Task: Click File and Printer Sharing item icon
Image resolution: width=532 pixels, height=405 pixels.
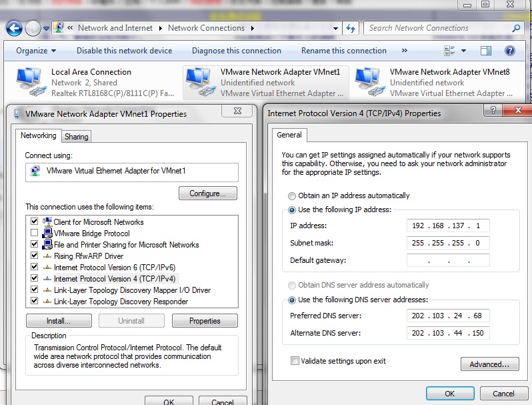Action: (47, 244)
